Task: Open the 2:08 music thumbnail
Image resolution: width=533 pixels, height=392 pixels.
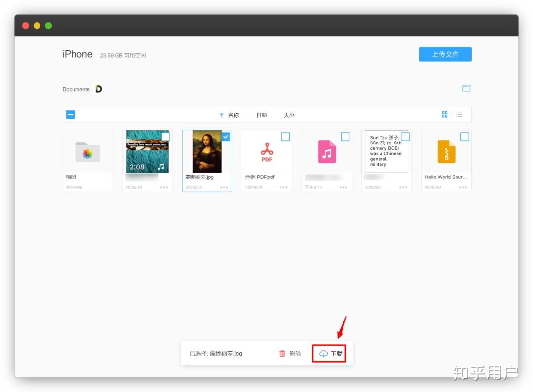Action: tap(147, 151)
